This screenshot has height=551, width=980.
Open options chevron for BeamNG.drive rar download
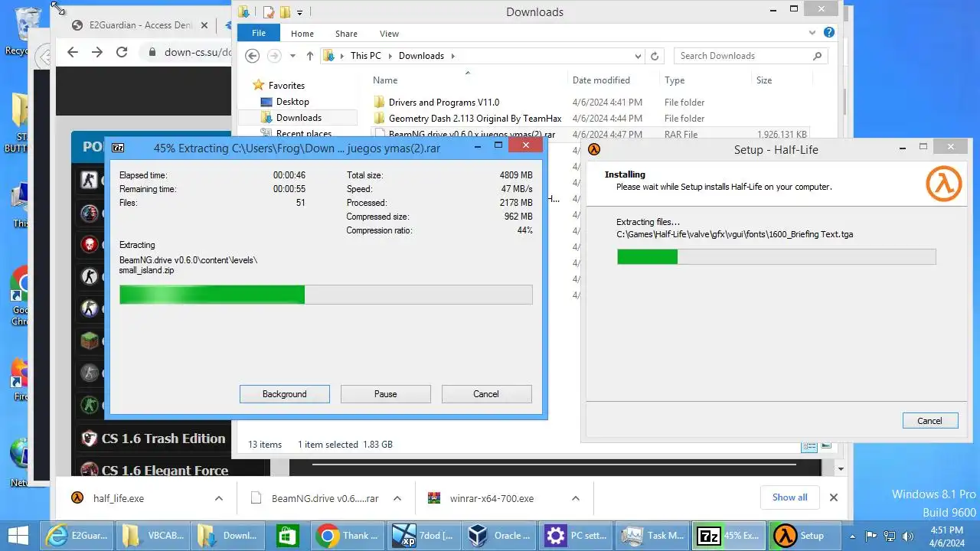click(x=397, y=498)
